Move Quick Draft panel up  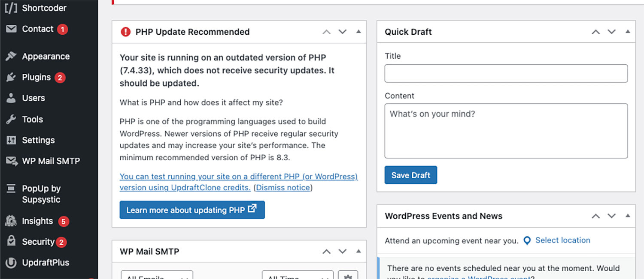596,32
